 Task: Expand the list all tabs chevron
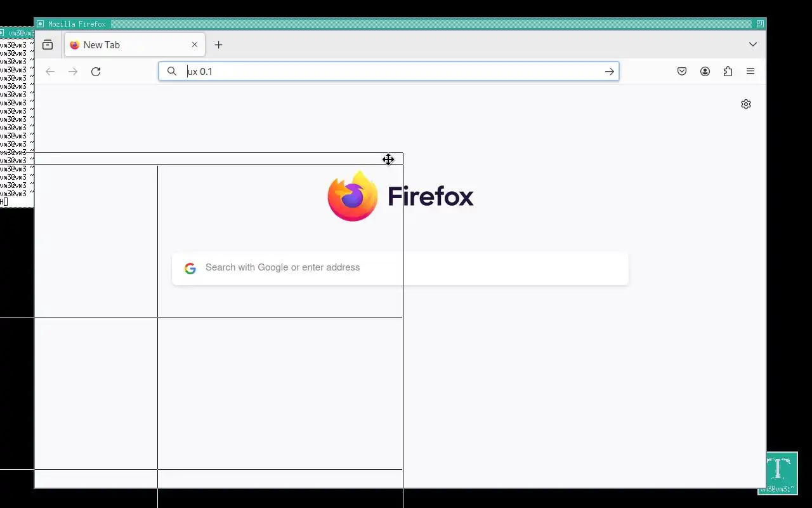point(753,44)
